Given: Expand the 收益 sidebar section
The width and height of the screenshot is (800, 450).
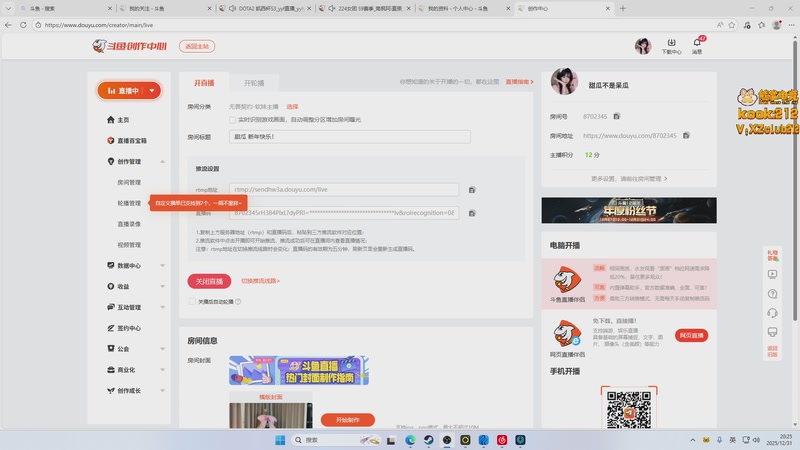Looking at the screenshot, I should [162, 287].
